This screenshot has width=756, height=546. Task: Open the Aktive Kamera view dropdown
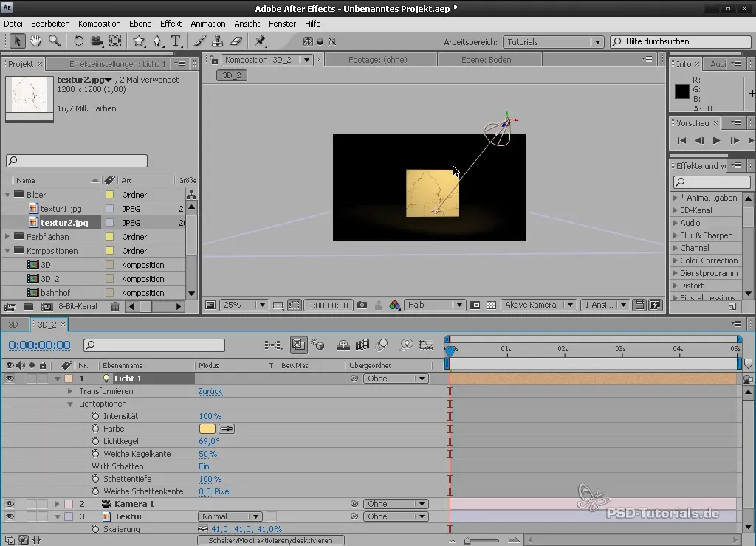(x=538, y=305)
